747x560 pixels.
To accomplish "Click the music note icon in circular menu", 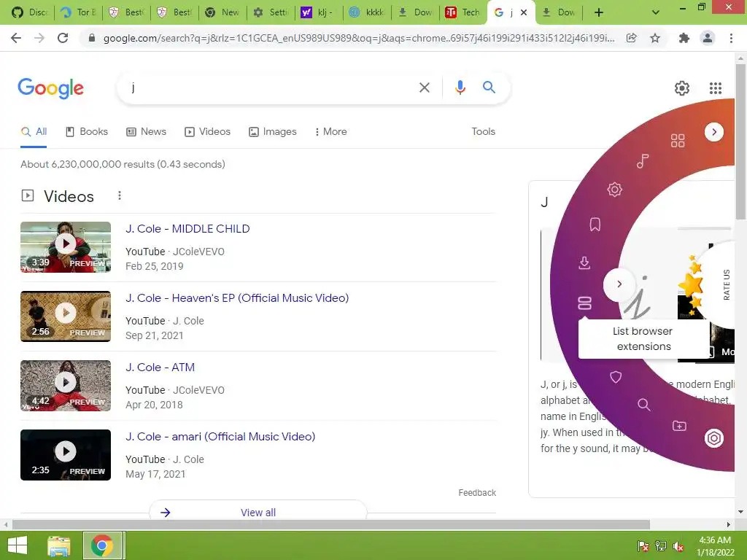I will coord(643,161).
